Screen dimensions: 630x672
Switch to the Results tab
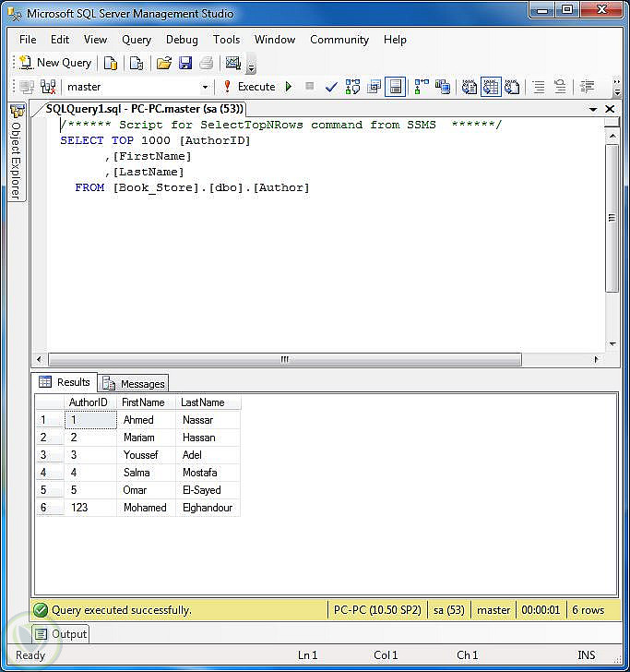click(65, 382)
